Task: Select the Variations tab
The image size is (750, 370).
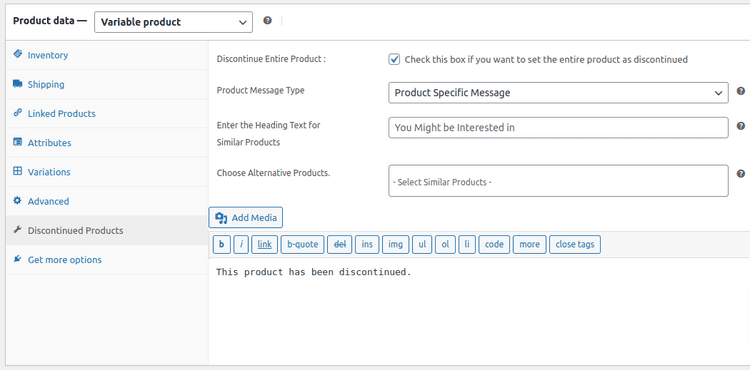Action: [107, 172]
